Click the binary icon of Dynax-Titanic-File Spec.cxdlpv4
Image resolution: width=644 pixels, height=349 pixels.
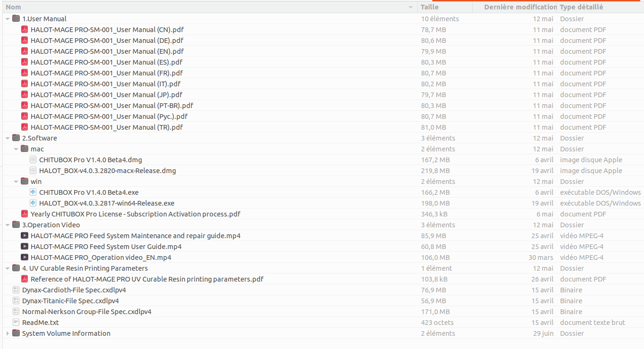click(x=16, y=301)
